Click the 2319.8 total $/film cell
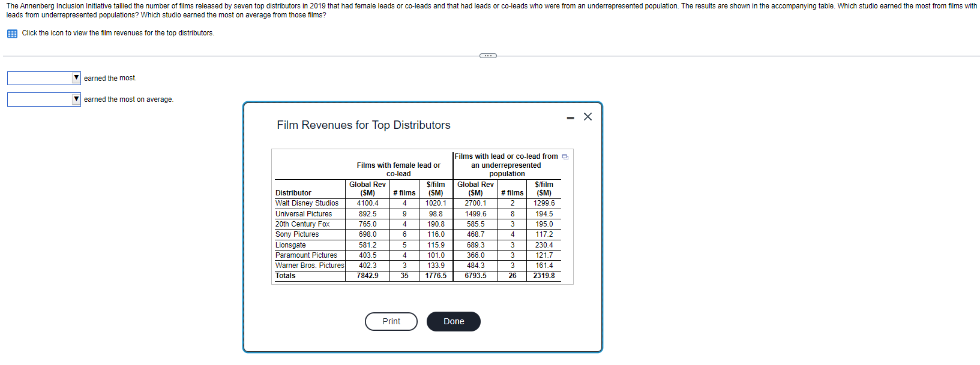This screenshot has height=365, width=980. pyautogui.click(x=544, y=276)
